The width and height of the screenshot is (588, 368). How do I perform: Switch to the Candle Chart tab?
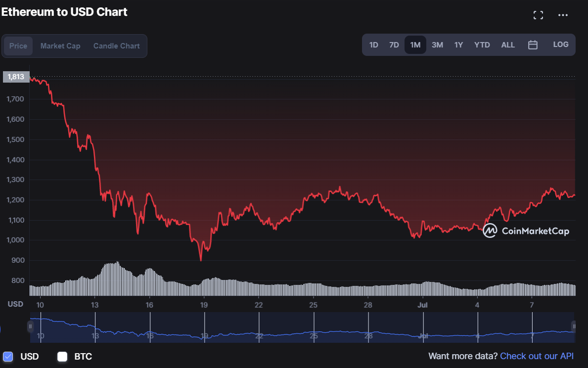[x=116, y=46]
